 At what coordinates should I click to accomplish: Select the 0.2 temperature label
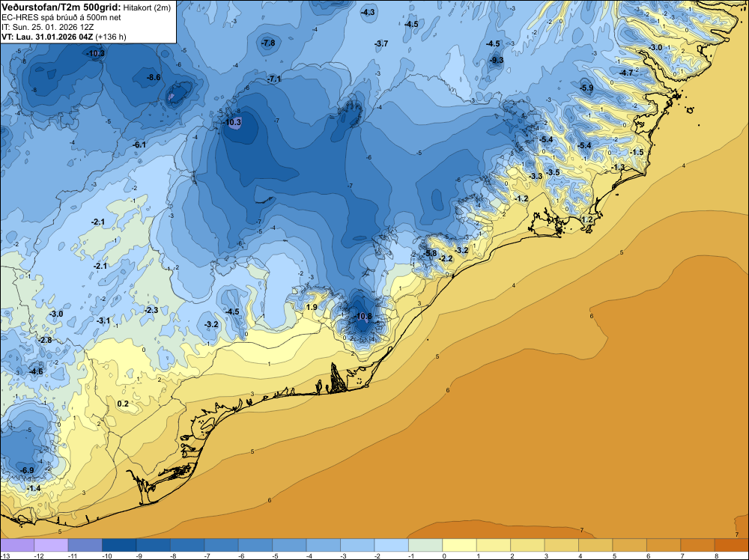[123, 404]
